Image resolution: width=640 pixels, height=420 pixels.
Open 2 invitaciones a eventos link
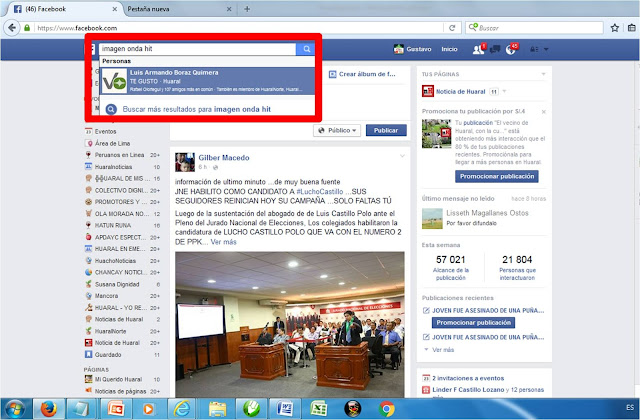pos(468,378)
